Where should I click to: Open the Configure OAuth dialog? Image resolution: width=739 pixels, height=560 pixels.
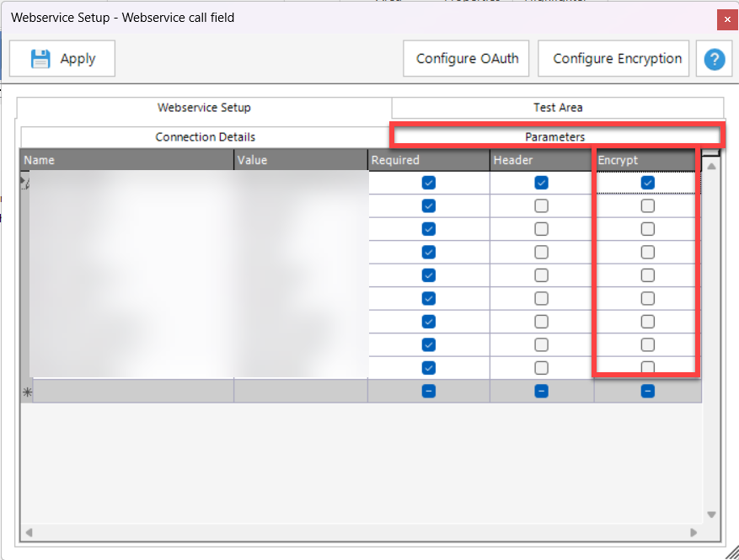[x=467, y=59]
